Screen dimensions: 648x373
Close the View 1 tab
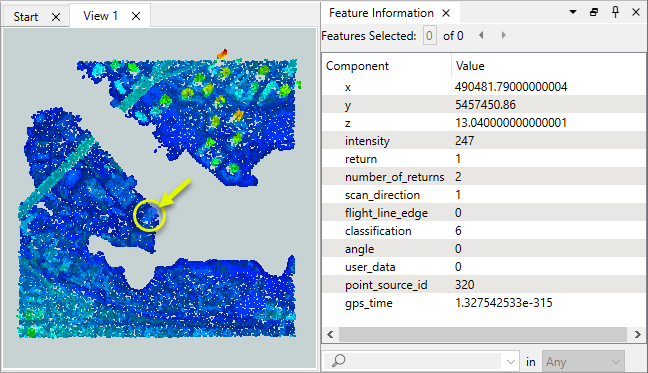tap(136, 16)
